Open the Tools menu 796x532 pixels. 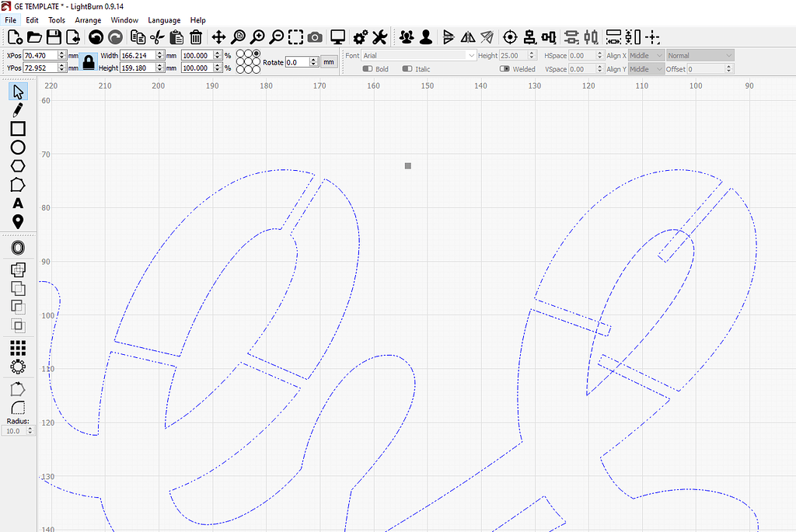coord(56,19)
